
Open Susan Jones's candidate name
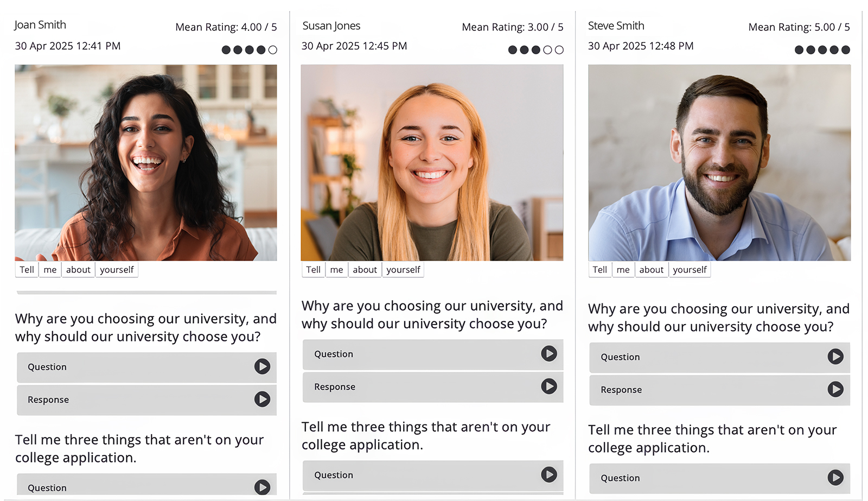(331, 26)
